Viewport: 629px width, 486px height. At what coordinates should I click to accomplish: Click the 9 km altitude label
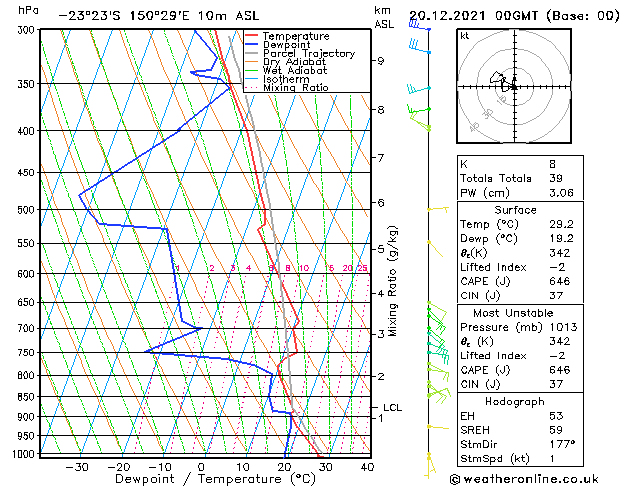point(380,61)
